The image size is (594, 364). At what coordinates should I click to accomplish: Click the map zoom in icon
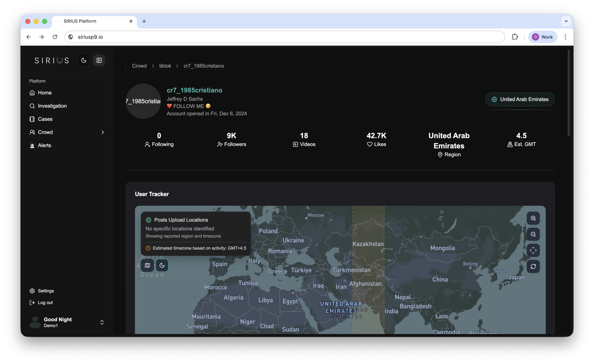click(533, 218)
